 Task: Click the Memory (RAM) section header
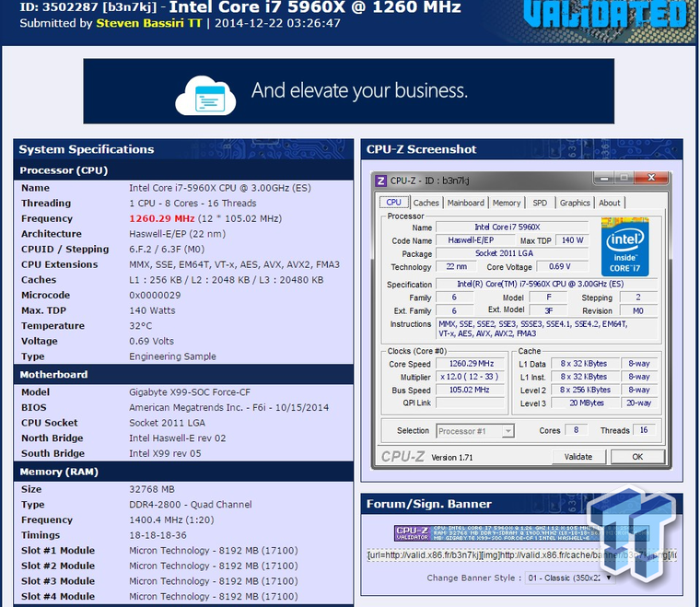(183, 472)
